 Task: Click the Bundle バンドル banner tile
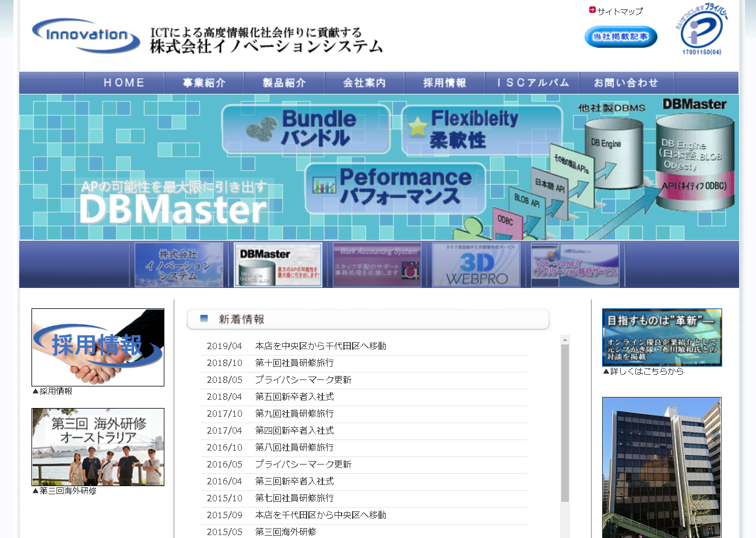click(x=306, y=129)
